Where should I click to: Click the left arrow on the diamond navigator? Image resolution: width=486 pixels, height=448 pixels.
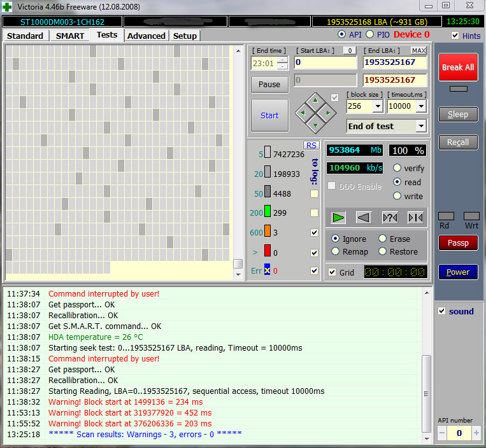tap(303, 113)
